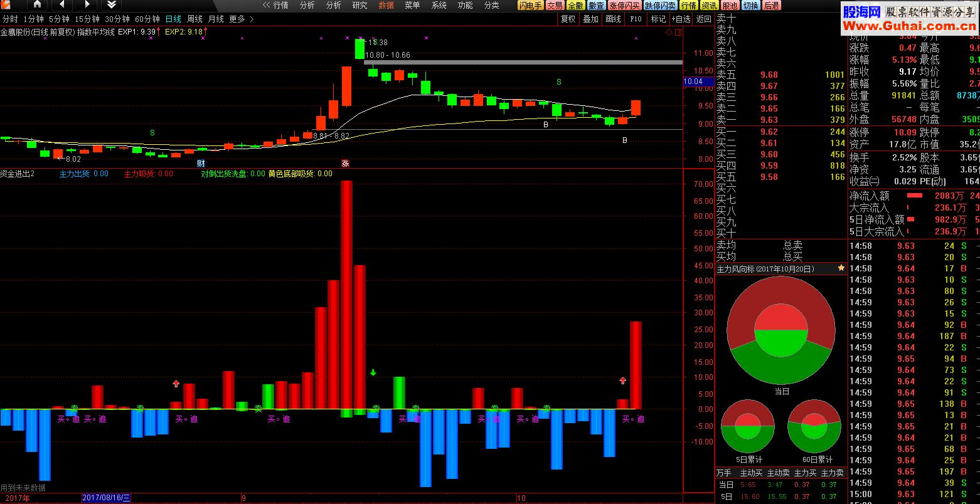
Task: Switch to the 60分钟 period
Action: [147, 19]
